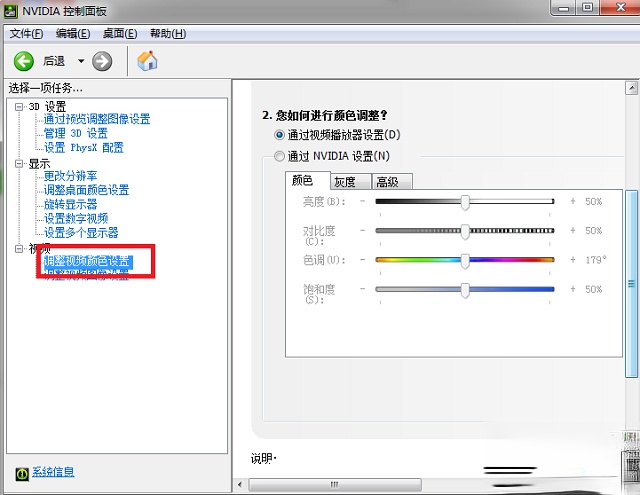Click the vertical scrollbar up arrow
The width and height of the screenshot is (640, 495).
[x=631, y=88]
